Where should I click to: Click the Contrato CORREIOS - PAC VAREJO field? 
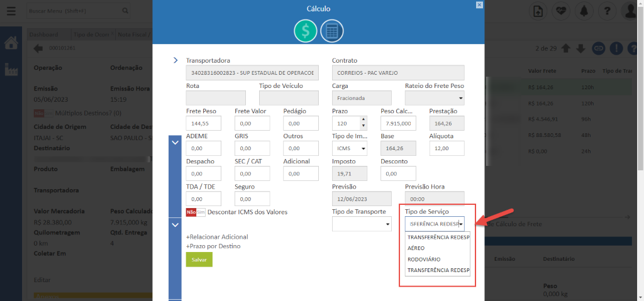tap(398, 73)
